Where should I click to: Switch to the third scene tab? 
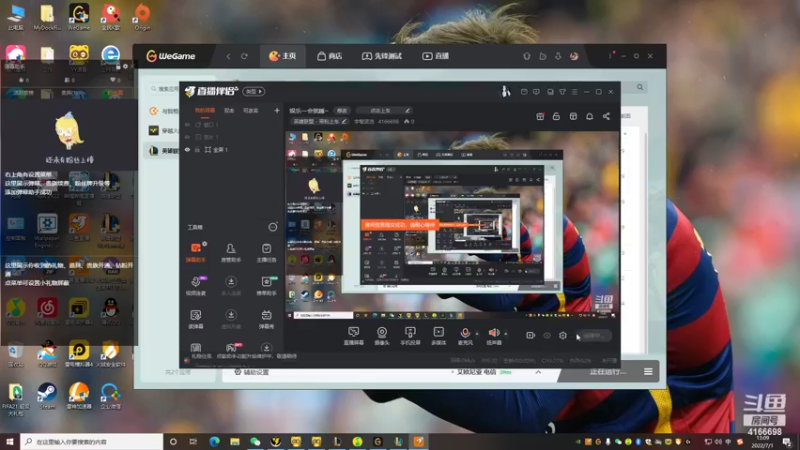pos(251,111)
